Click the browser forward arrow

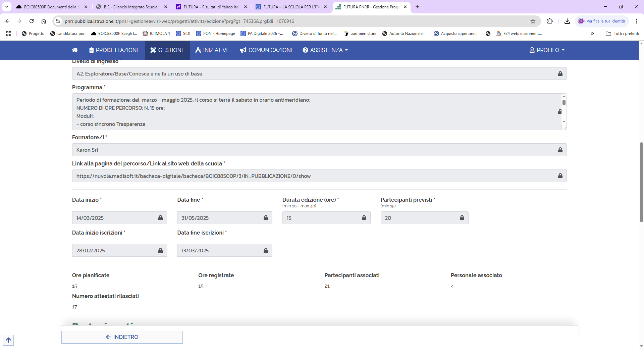point(19,21)
